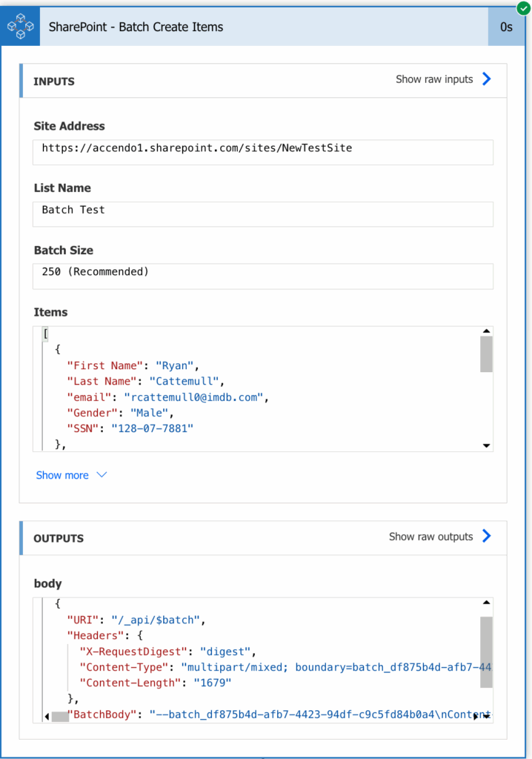The image size is (532, 759).
Task: Click the body box scroll-up arrow
Action: 487,603
